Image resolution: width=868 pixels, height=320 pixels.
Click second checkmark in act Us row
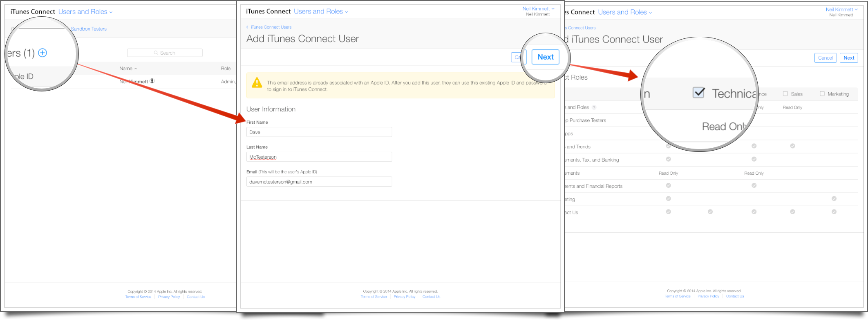710,212
